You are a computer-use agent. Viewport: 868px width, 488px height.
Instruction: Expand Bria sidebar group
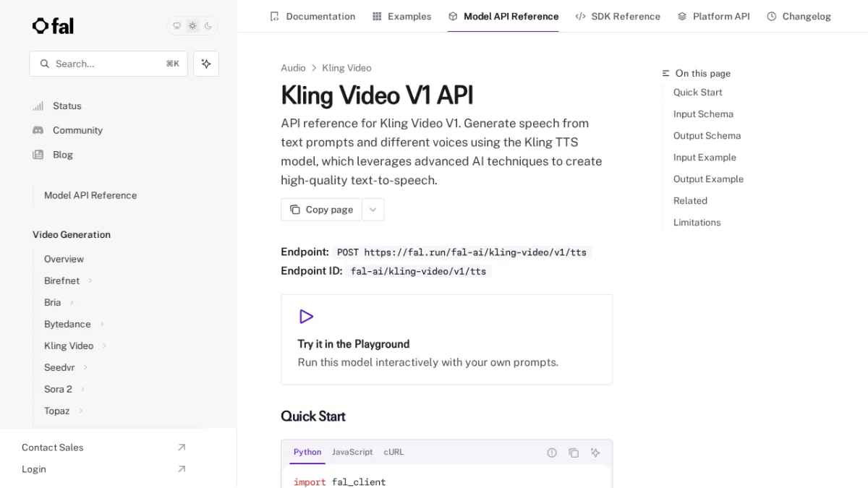(59, 302)
